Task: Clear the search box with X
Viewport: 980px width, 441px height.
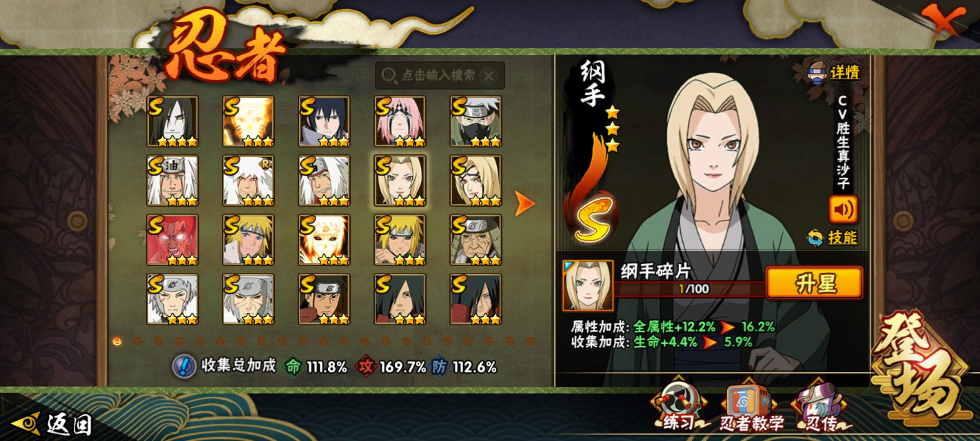Action: [x=489, y=76]
